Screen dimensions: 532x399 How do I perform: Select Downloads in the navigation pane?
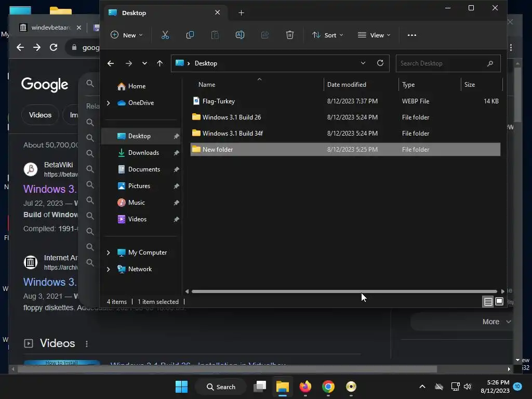tap(141, 153)
